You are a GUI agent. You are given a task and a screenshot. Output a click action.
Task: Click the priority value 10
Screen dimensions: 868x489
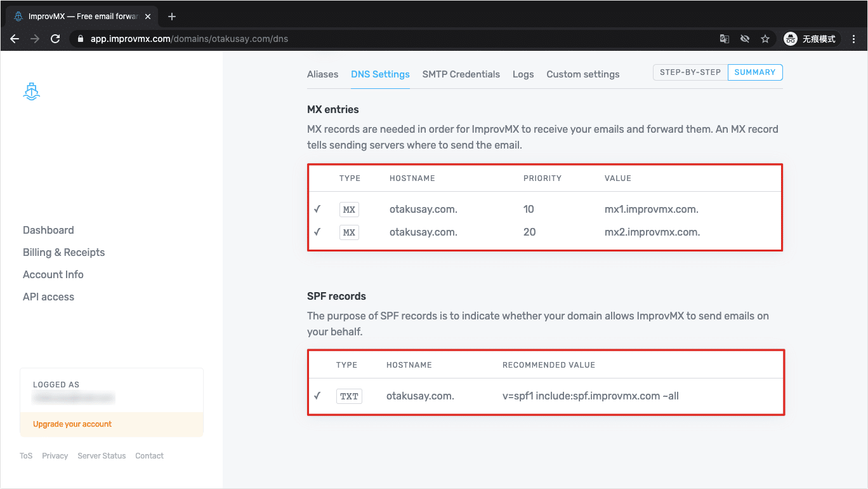[529, 210]
